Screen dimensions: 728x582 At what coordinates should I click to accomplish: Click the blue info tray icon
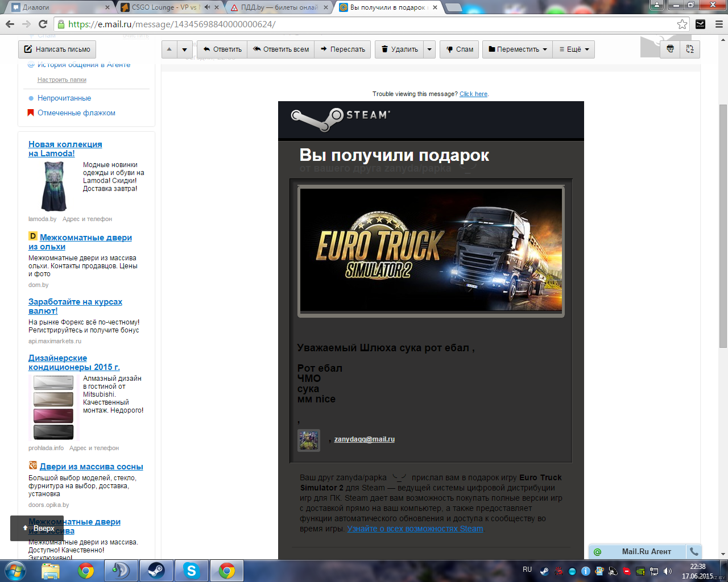point(585,571)
